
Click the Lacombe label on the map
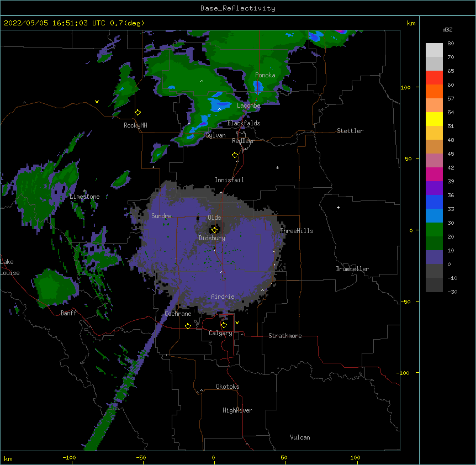pos(248,105)
